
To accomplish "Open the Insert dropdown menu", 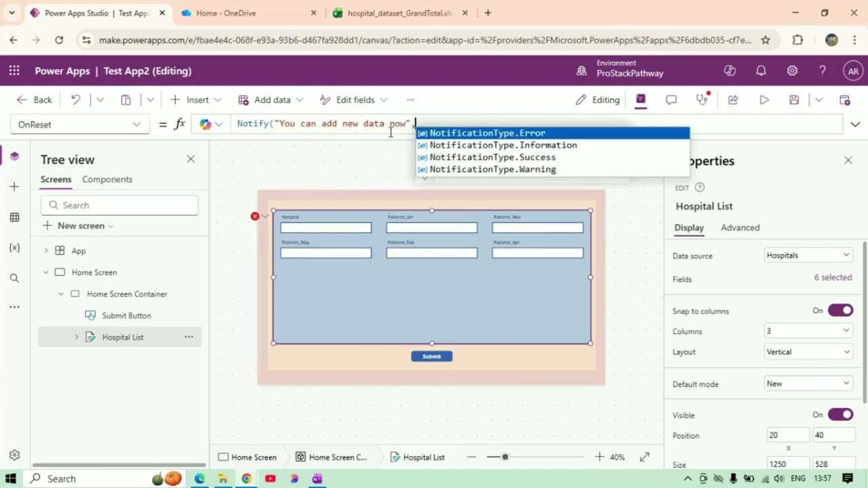I will (x=195, y=100).
